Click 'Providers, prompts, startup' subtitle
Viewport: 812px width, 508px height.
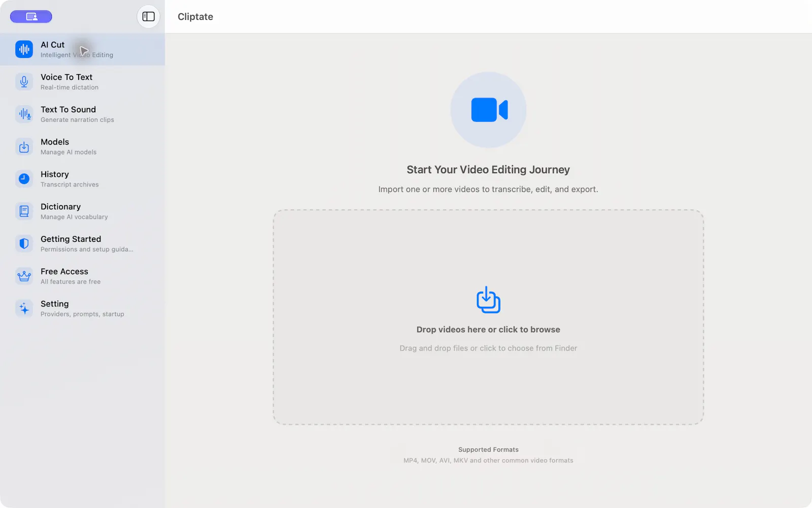pyautogui.click(x=82, y=314)
